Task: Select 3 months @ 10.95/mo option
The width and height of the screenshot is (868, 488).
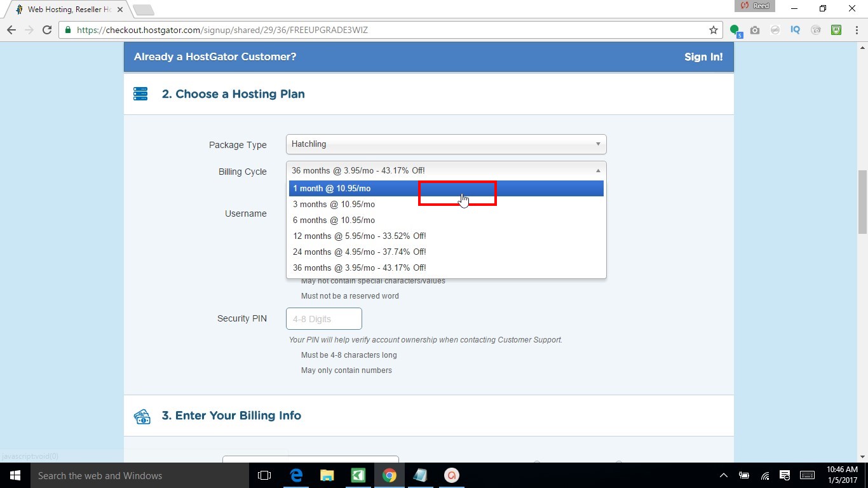Action: 446,204
